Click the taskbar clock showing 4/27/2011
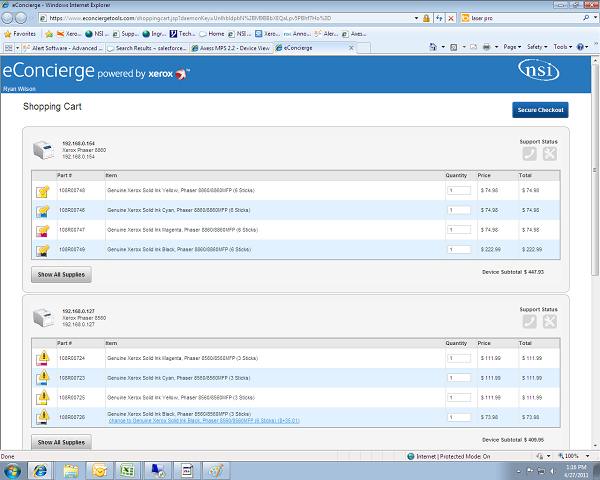This screenshot has width=600, height=480. click(576, 471)
